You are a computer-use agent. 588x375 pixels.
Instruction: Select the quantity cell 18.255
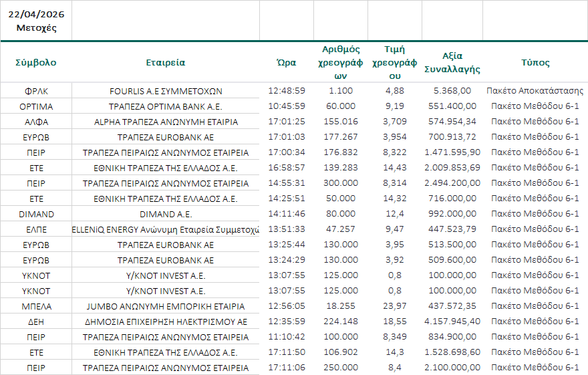coord(341,306)
